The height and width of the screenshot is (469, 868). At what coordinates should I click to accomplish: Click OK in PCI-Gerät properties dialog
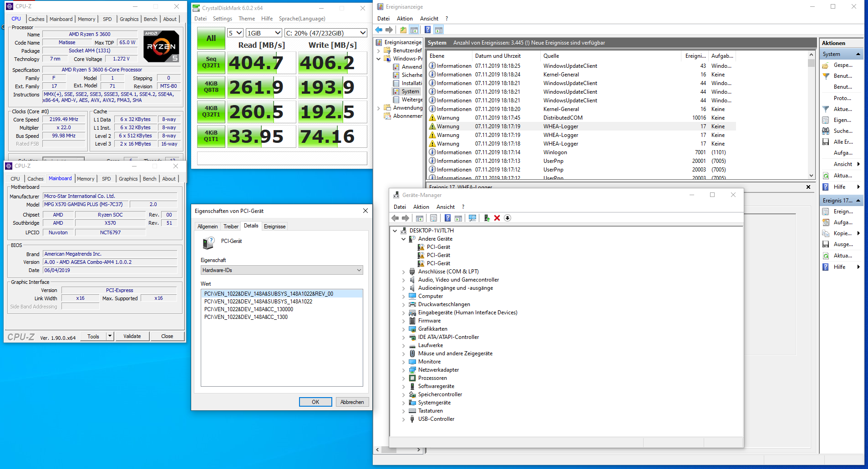click(x=315, y=402)
